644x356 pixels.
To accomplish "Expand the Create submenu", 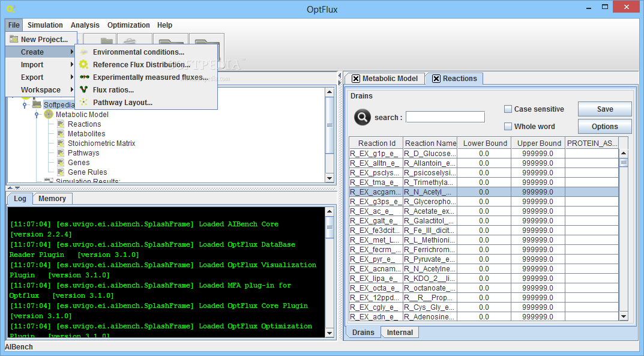I will [x=41, y=52].
